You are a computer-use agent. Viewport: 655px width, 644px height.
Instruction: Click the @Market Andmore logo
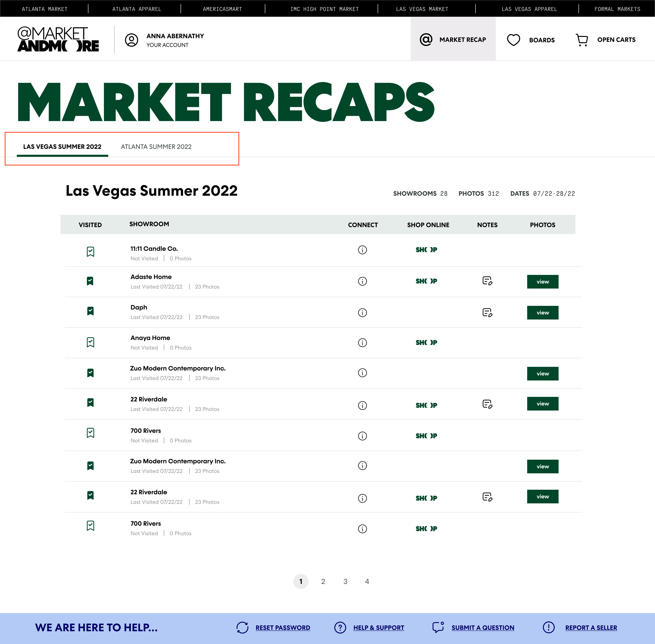(58, 39)
